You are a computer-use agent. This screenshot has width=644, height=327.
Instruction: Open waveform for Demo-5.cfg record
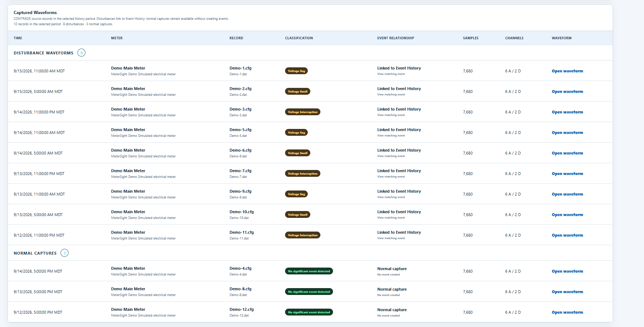tap(567, 133)
